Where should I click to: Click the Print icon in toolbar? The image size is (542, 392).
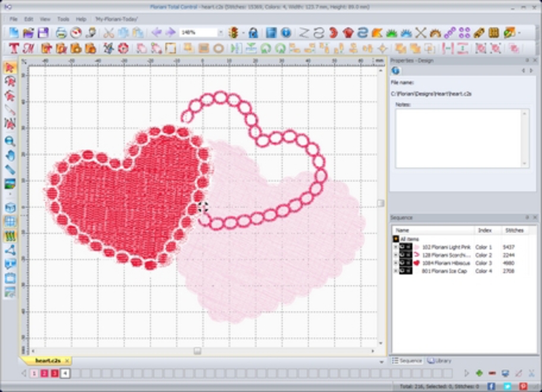coord(61,32)
